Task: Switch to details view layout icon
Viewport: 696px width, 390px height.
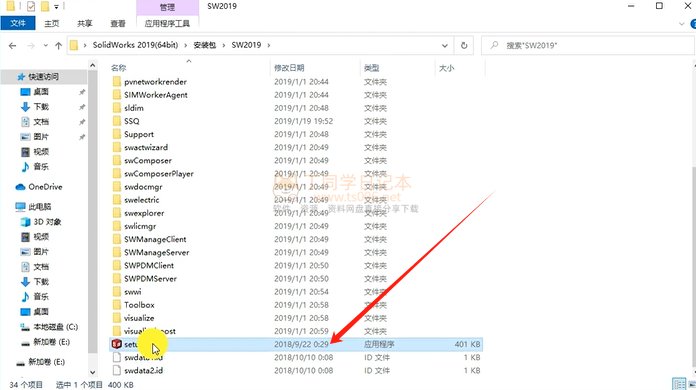Action: click(679, 384)
